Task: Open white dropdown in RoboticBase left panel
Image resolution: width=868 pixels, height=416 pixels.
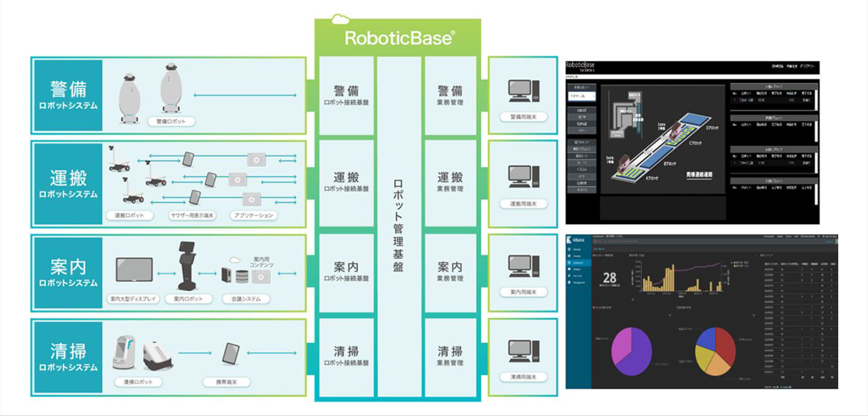Action: [582, 96]
